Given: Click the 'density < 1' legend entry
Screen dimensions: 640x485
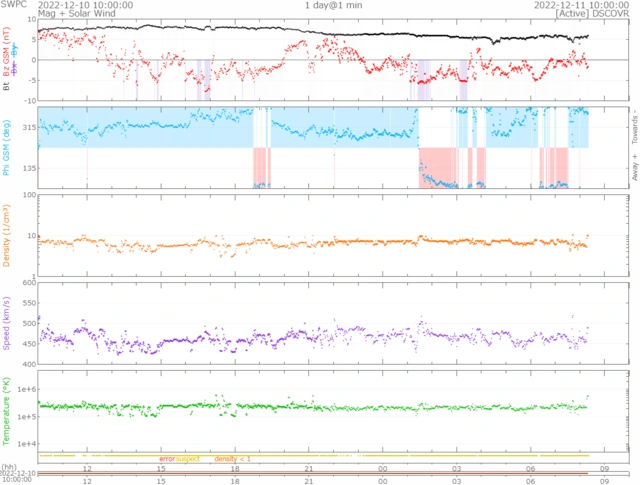Looking at the screenshot, I should (232, 458).
